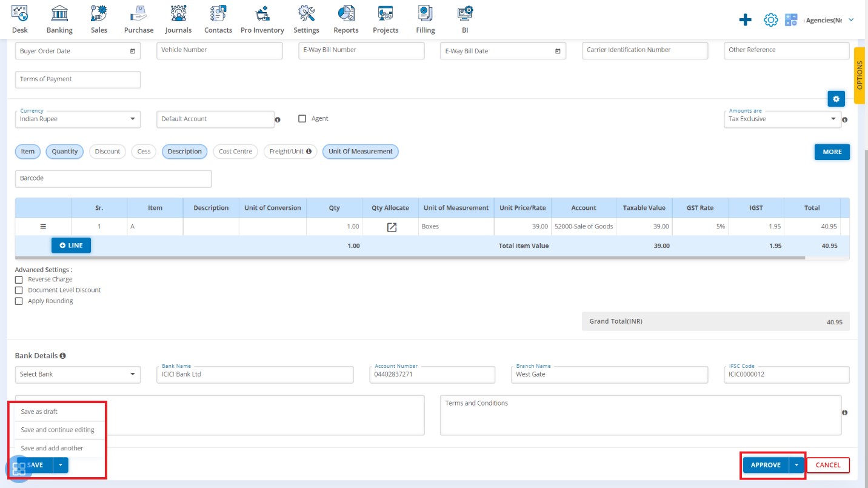Open Buyer Order Date calendar icon

(x=133, y=51)
